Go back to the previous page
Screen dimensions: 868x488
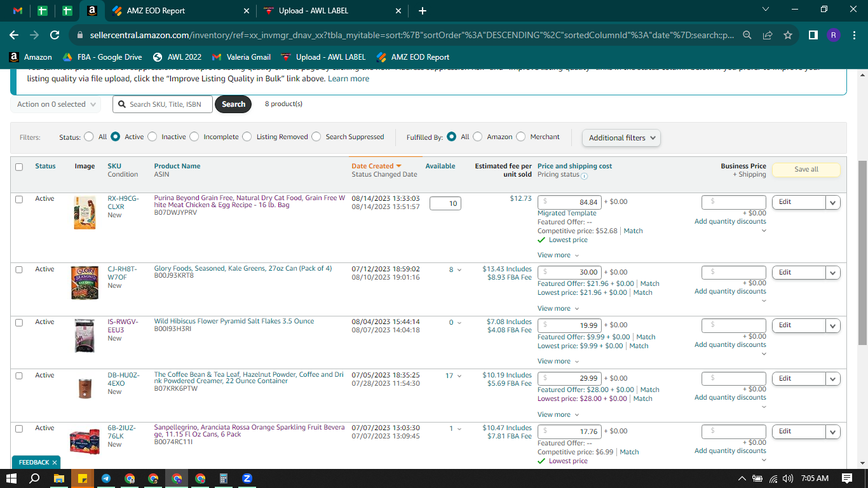pos(14,36)
